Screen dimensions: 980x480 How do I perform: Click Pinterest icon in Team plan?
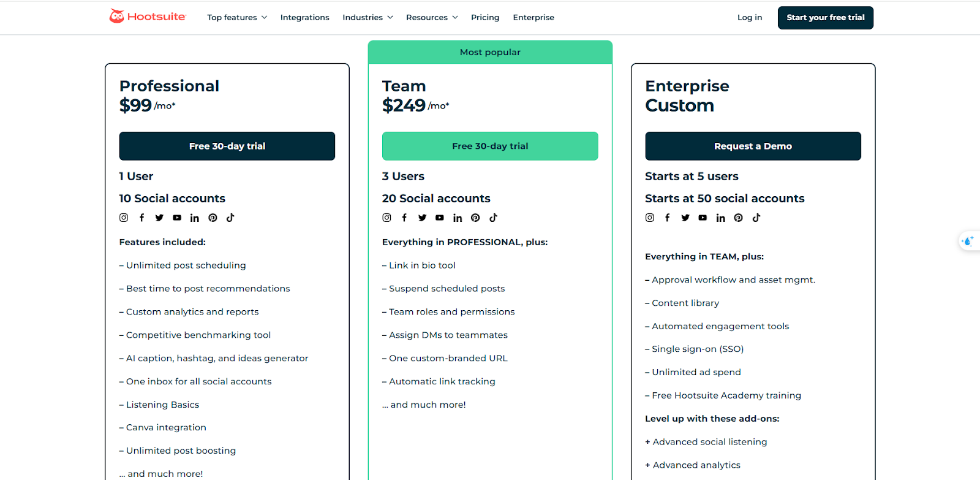475,218
